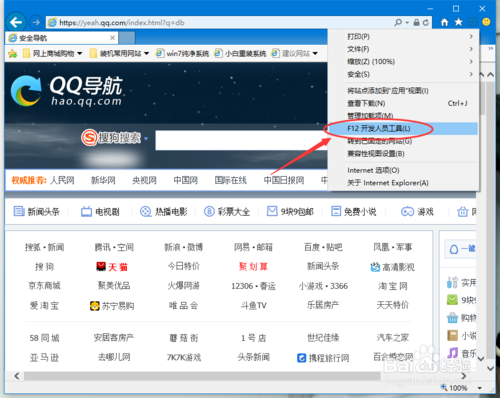
Task: Click horizontal scrollbar left arrow
Action: click(x=17, y=376)
